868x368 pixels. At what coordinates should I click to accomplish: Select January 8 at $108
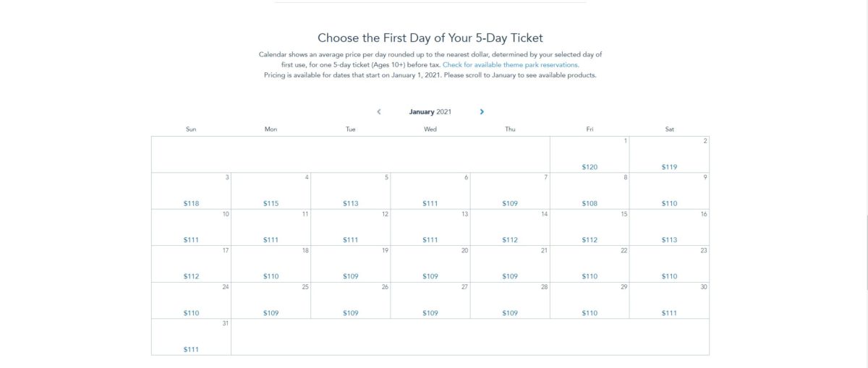590,191
